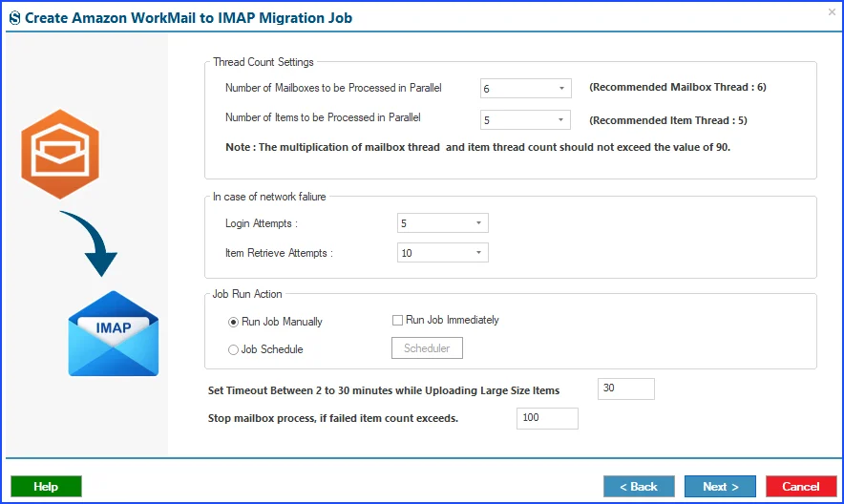Open Help for this wizard
This screenshot has width=844, height=504.
(x=46, y=486)
